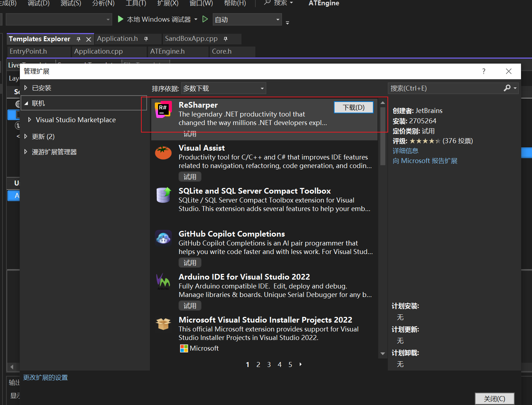Open the 分析(N) menu
532x405 pixels.
103,3
